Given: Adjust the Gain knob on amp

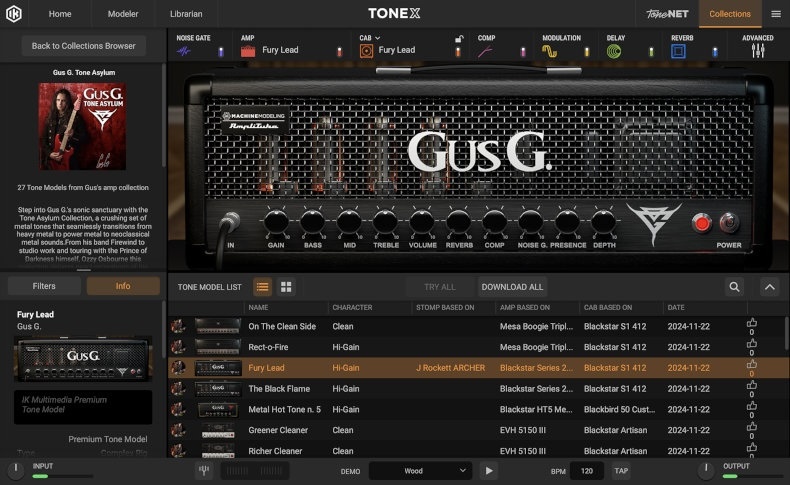Looking at the screenshot, I should coord(276,222).
